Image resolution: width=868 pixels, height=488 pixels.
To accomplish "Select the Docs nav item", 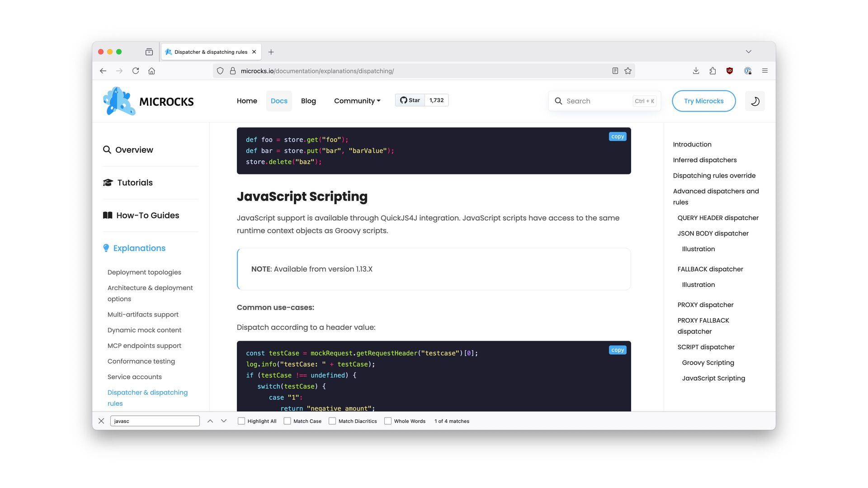I will pos(279,101).
